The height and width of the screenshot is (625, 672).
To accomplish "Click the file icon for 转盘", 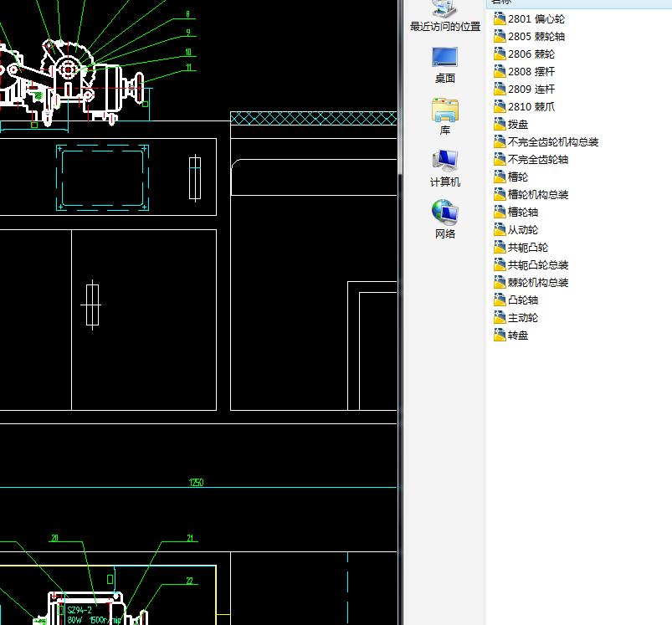I will (500, 335).
